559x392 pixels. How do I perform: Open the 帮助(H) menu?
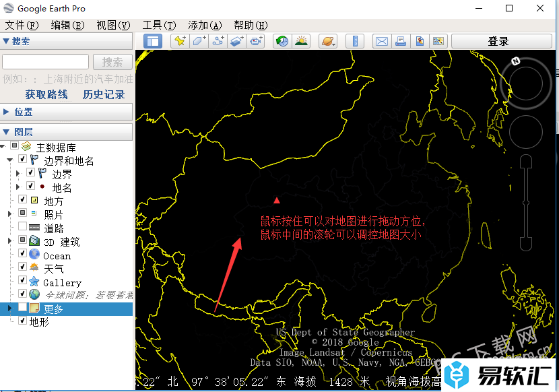coord(251,26)
